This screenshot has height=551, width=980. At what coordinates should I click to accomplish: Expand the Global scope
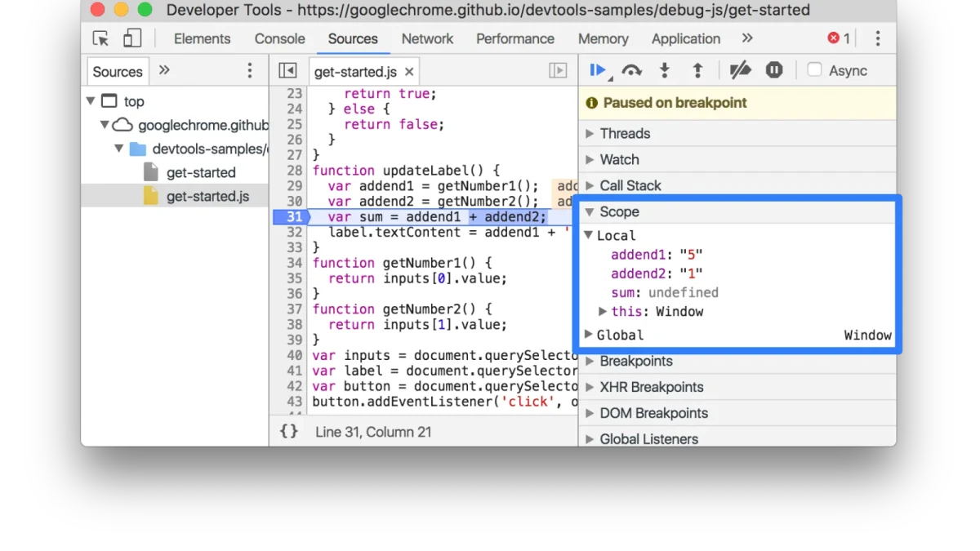click(588, 335)
